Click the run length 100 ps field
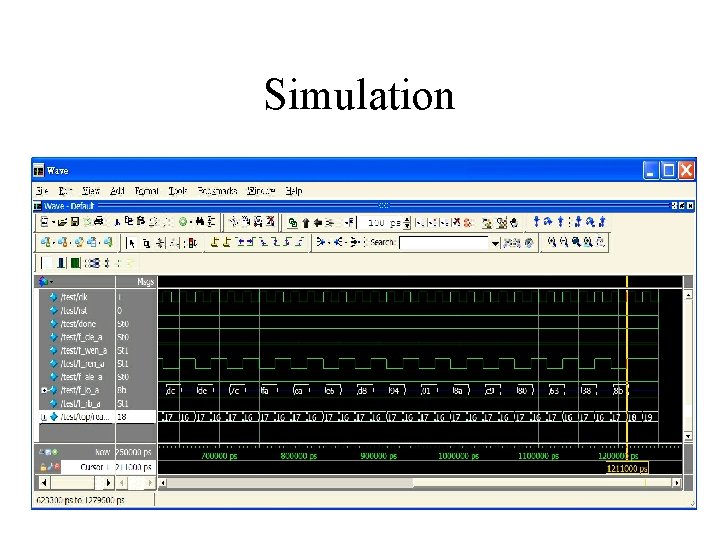 coord(379,223)
